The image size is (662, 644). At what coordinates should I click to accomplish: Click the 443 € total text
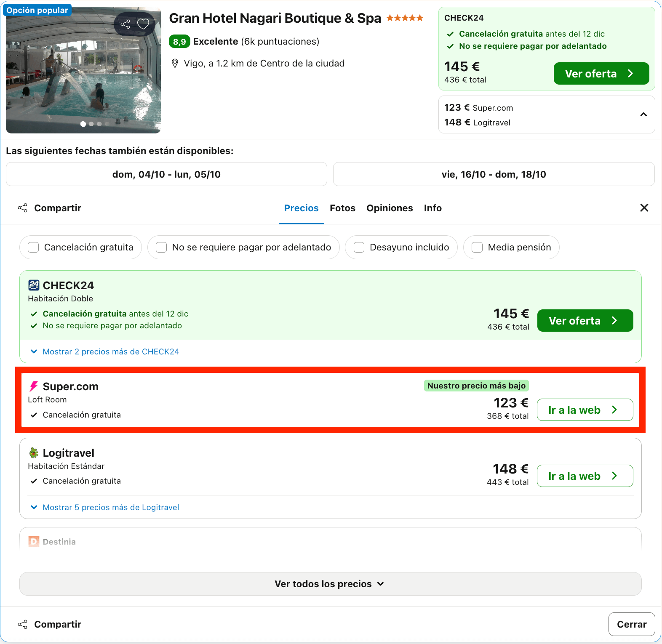(508, 482)
